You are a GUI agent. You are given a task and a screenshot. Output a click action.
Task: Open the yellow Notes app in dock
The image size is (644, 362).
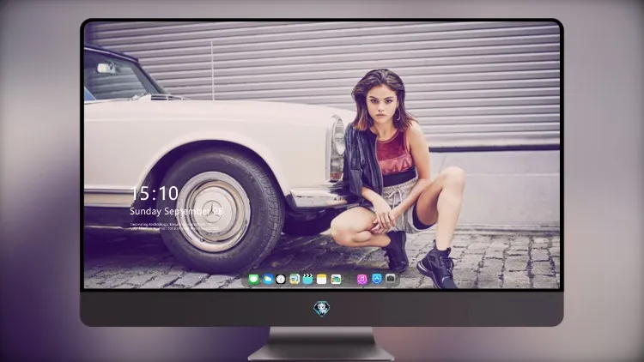pos(322,279)
